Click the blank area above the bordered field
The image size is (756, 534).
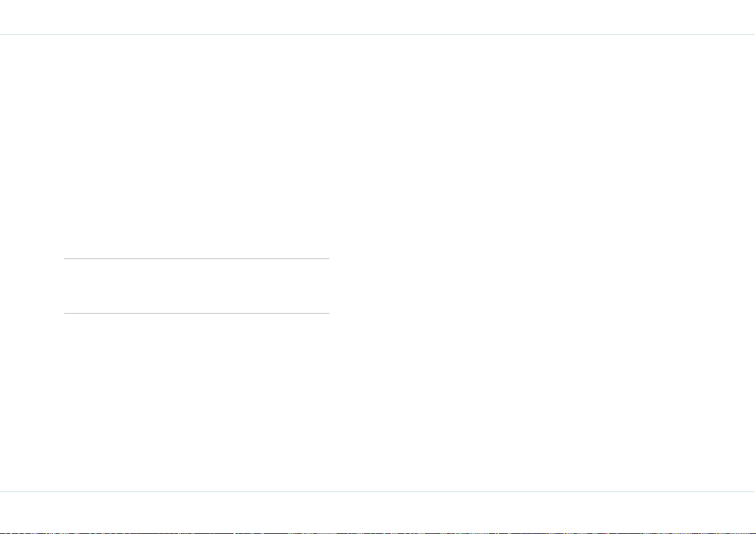tap(197, 147)
